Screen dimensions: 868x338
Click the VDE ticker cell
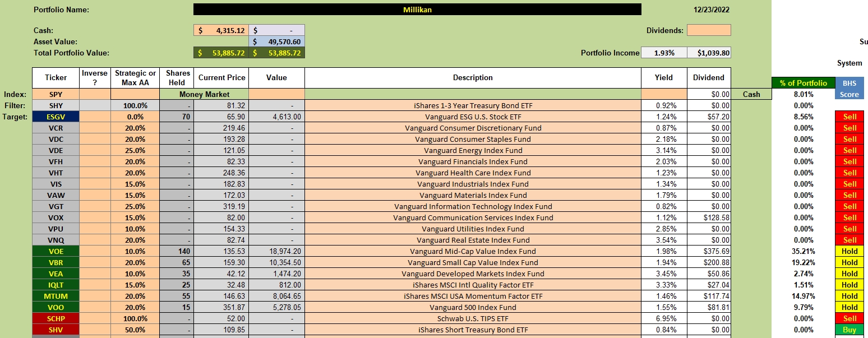pos(56,150)
